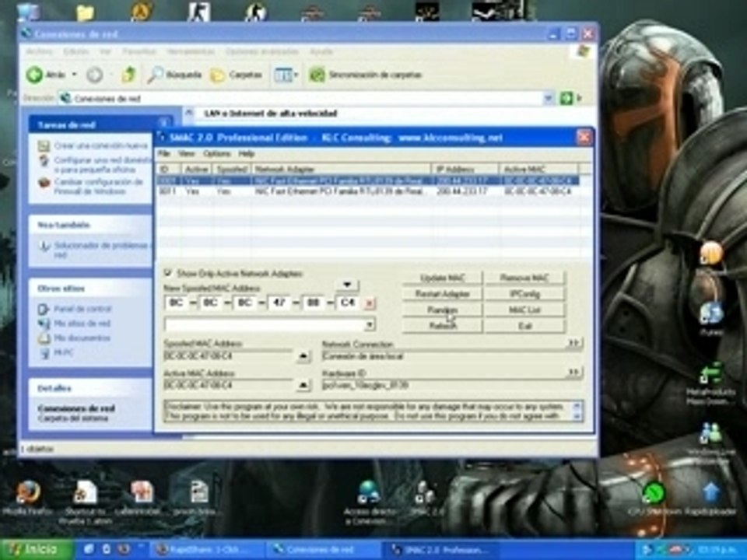Open the manufacturer combo box dropdown below MAC fields
747x560 pixels.
(x=369, y=325)
